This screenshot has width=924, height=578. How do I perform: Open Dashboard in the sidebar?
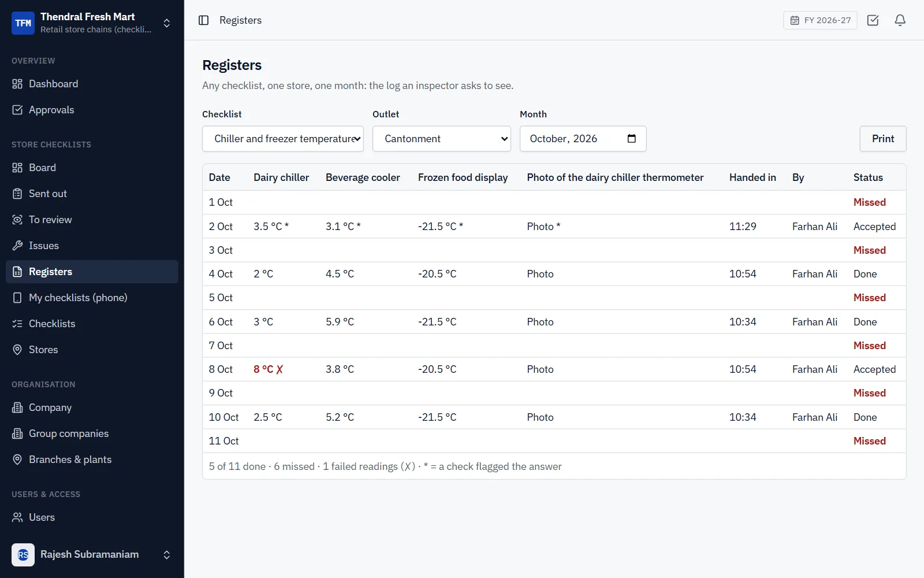pyautogui.click(x=92, y=84)
